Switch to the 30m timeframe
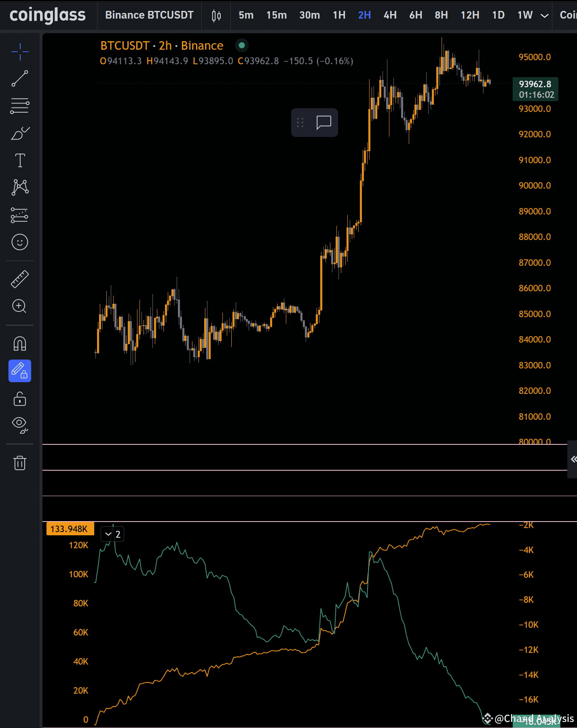The image size is (577, 728). (x=310, y=15)
